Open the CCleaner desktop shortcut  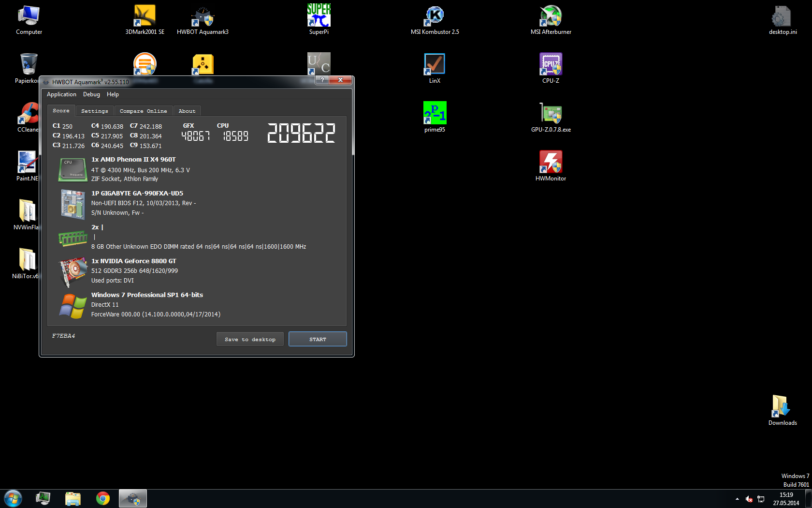click(28, 117)
